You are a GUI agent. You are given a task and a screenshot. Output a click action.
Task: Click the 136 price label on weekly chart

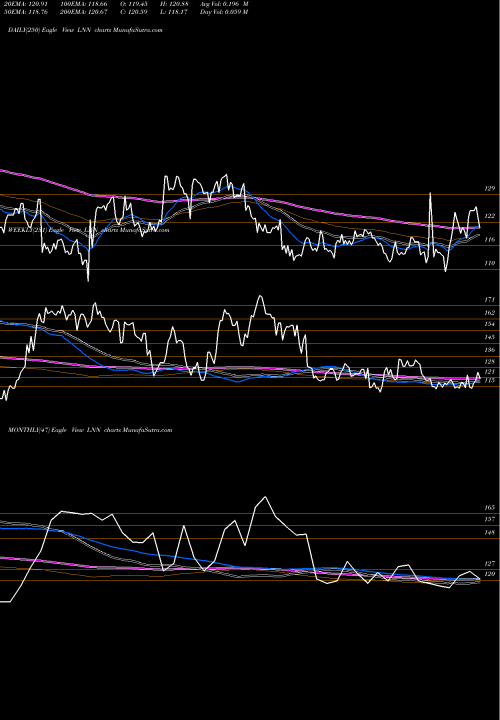[x=489, y=350]
